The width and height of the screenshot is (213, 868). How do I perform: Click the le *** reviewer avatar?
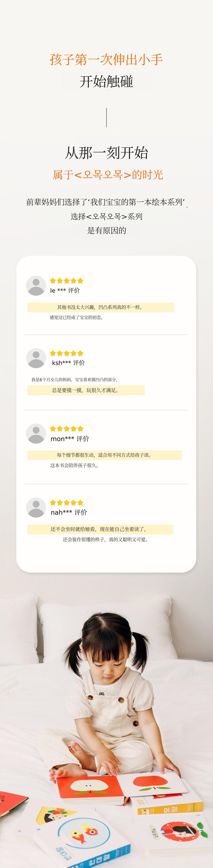coord(36,285)
